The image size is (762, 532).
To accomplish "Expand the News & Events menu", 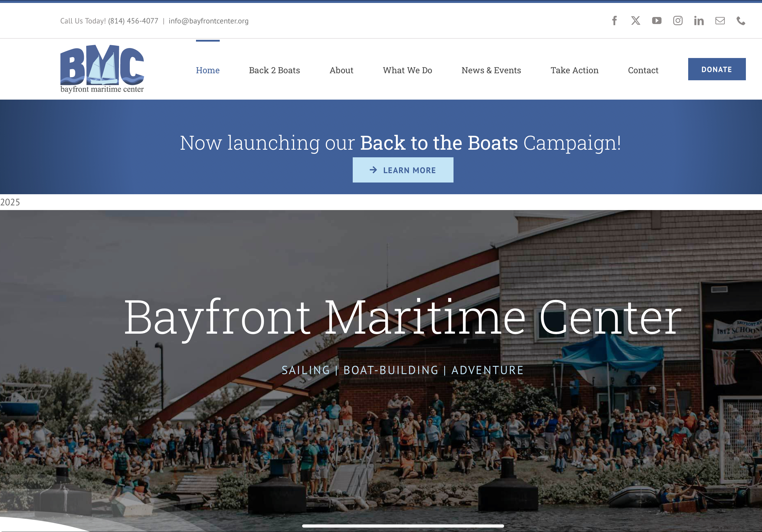I will click(x=491, y=70).
